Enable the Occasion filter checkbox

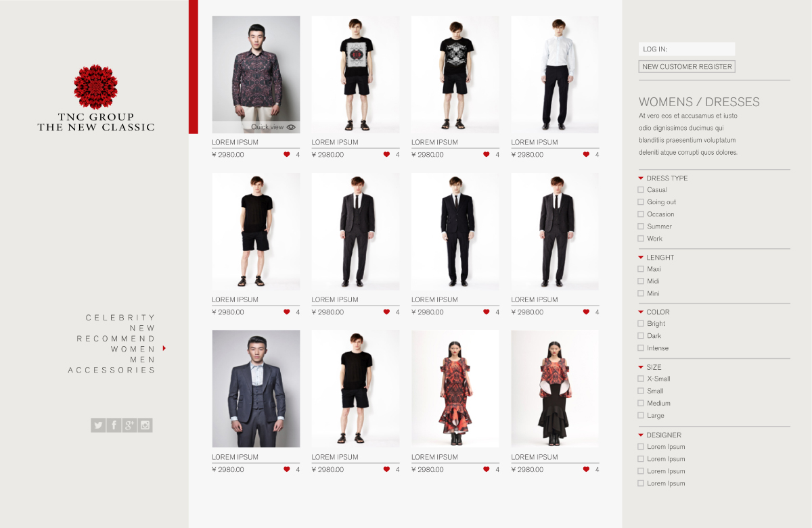(x=641, y=214)
